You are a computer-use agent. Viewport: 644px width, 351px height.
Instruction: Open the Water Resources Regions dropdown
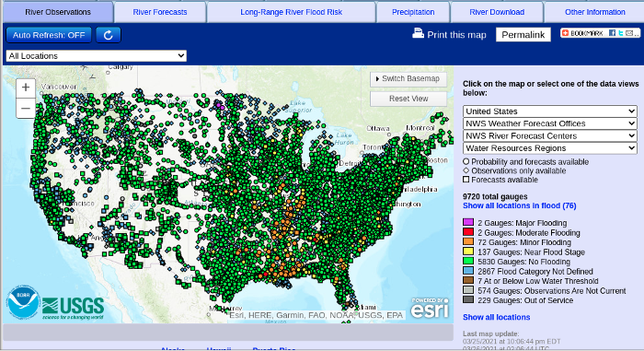point(550,148)
